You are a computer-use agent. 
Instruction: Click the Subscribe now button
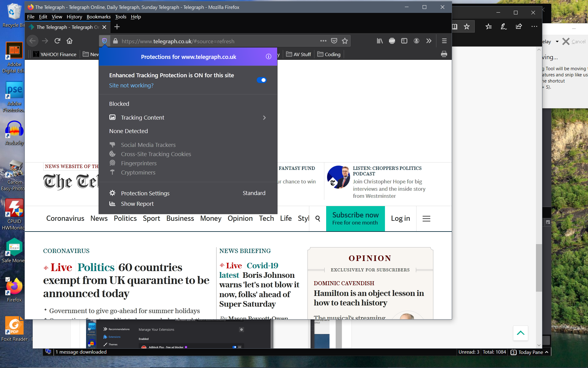point(355,218)
